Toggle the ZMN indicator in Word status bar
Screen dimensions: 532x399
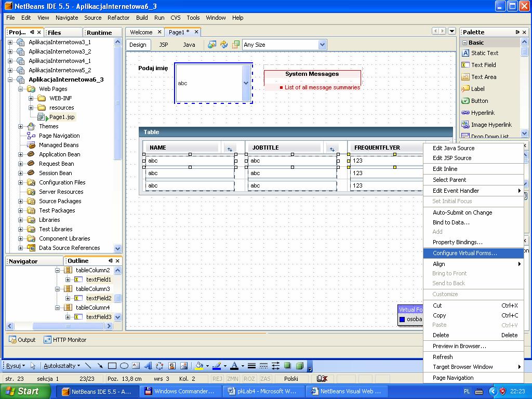point(233,379)
